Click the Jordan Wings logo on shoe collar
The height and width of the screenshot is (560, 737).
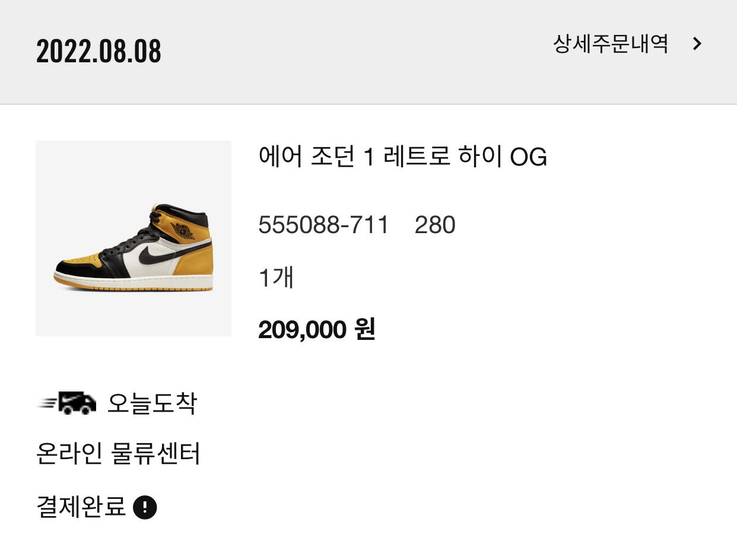coord(183,231)
